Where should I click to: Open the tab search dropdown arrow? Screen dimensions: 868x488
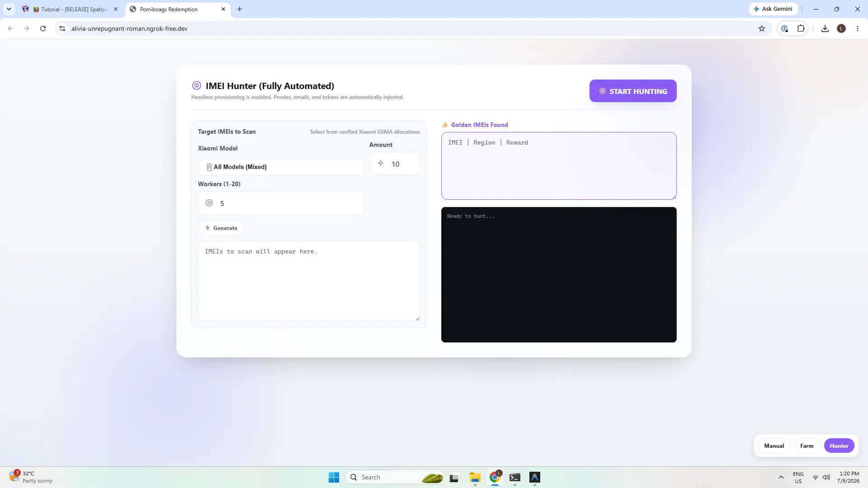coord(9,9)
